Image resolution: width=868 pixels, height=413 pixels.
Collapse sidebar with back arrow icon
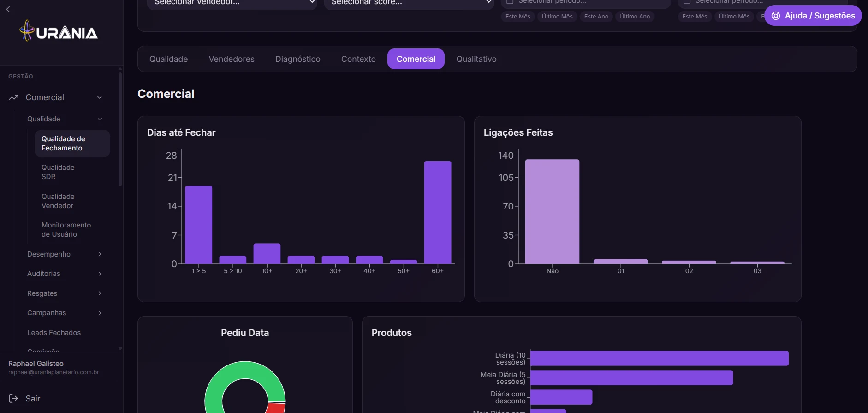click(x=8, y=9)
